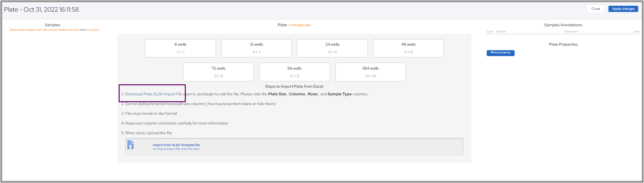The width and height of the screenshot is (644, 183).
Task: Choose the 72 wells plate size
Action: (218, 72)
